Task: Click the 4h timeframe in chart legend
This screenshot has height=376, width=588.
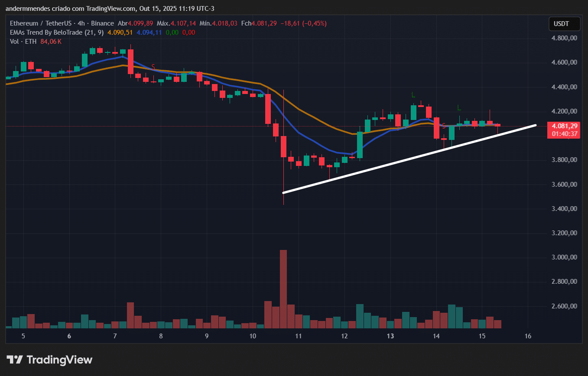Action: (x=81, y=23)
